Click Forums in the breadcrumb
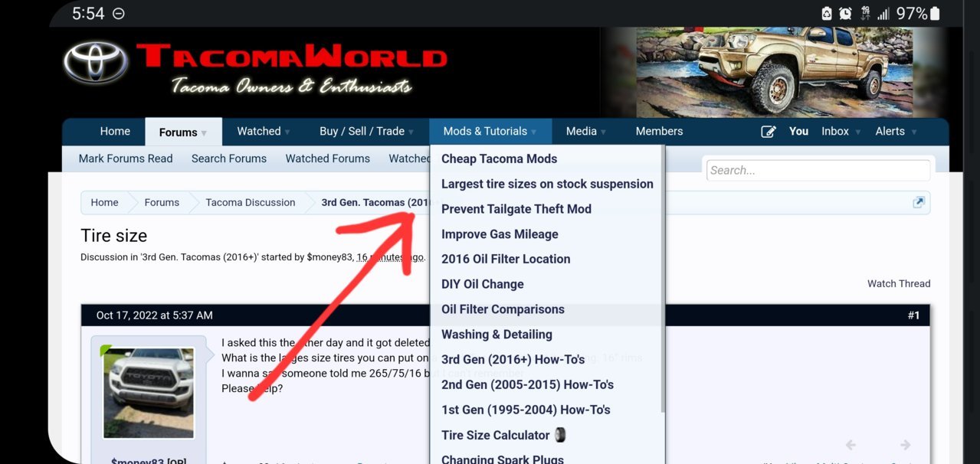The image size is (980, 464). pos(162,202)
